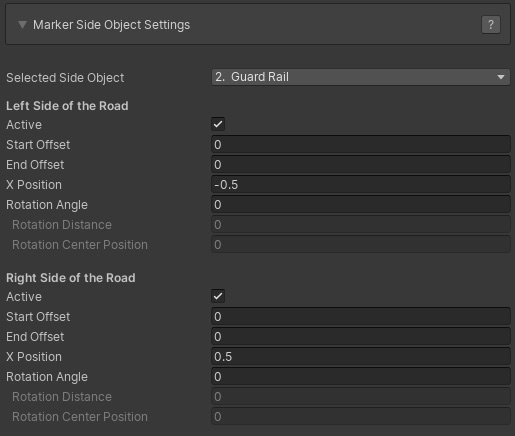The height and width of the screenshot is (436, 515).
Task: Click right side Rotation Distance field
Action: (x=360, y=397)
